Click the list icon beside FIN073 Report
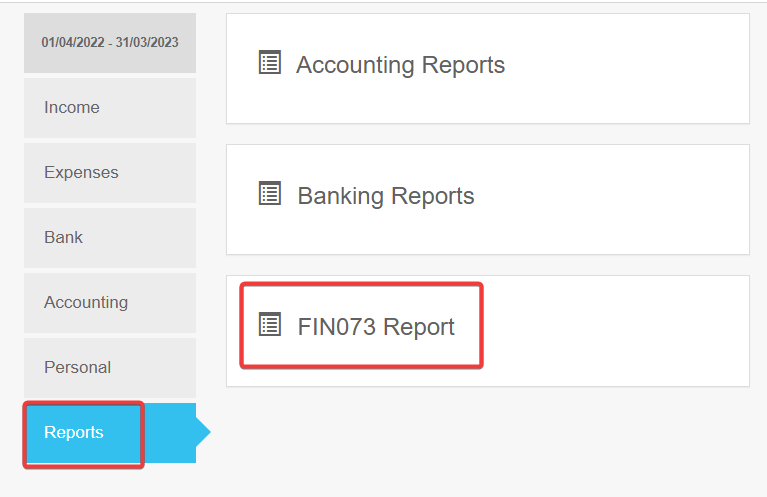Screen dimensions: 767x497 pyautogui.click(x=269, y=324)
